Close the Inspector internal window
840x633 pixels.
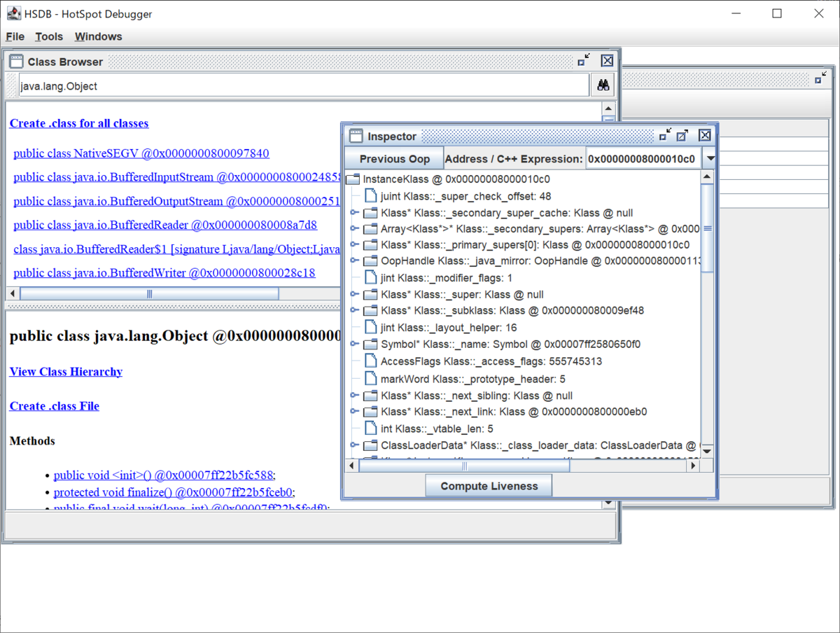click(704, 136)
